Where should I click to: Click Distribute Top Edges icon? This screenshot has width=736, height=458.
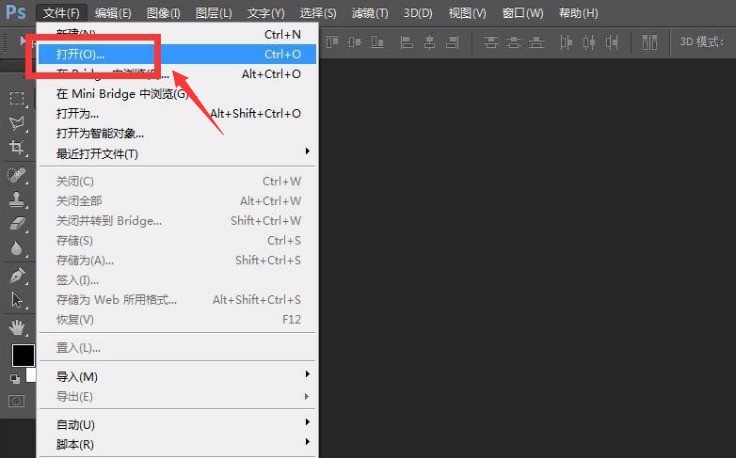pyautogui.click(x=491, y=42)
